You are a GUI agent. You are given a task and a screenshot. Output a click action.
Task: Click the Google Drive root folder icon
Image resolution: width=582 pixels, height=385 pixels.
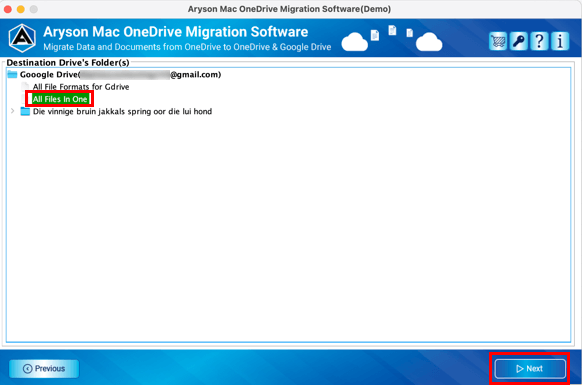pos(13,75)
